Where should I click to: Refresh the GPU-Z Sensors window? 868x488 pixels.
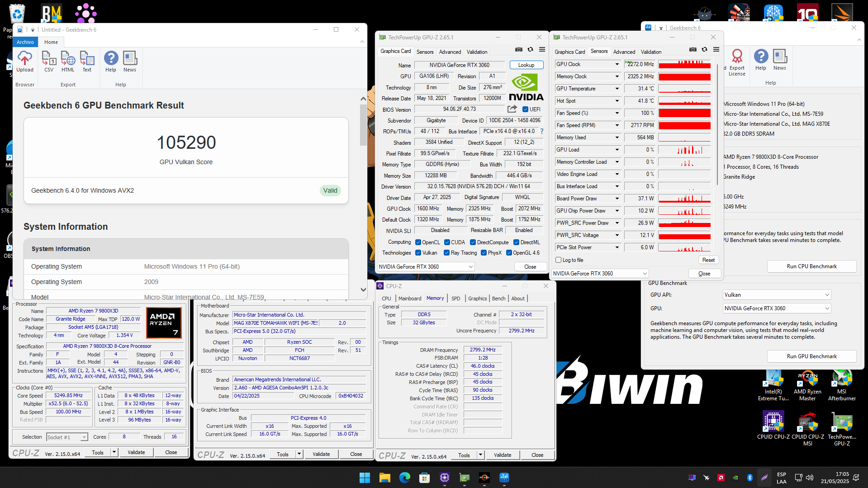point(705,50)
